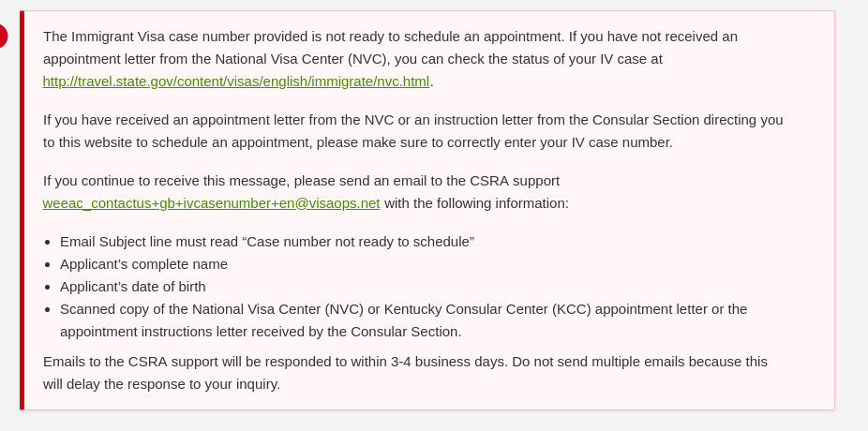The width and height of the screenshot is (868, 431).
Task: Click the bullet dot before 'Applicant's date of birth'
Action: point(48,287)
